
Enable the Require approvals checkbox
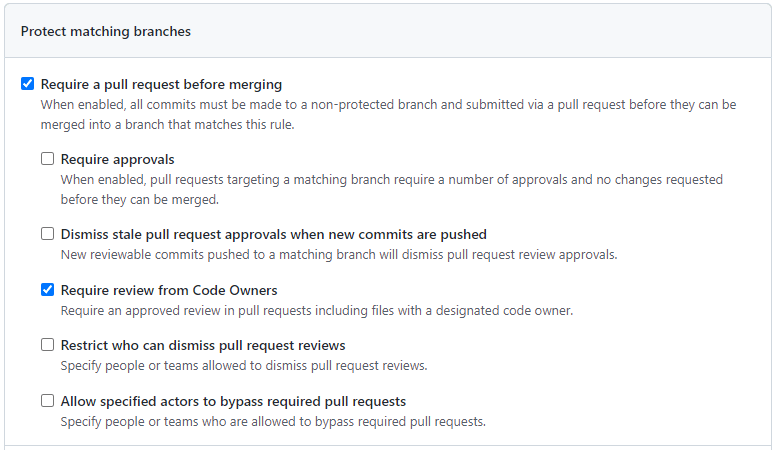click(48, 158)
